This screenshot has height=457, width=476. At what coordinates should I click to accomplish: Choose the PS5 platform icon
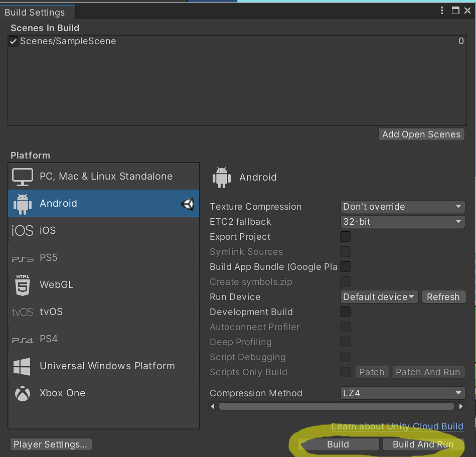(23, 258)
